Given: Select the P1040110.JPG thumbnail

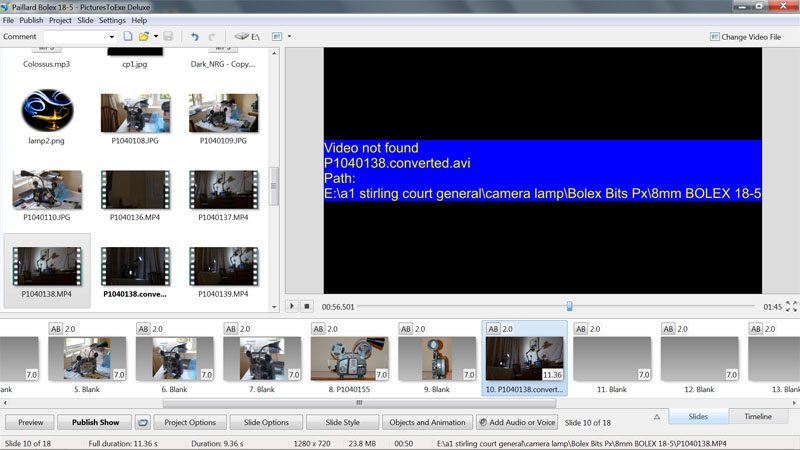Looking at the screenshot, I should coord(47,189).
